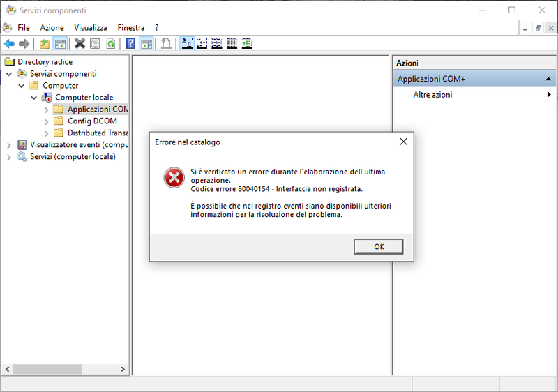The image size is (558, 392).
Task: Click the Refresh toolbar icon
Action: pyautogui.click(x=111, y=44)
